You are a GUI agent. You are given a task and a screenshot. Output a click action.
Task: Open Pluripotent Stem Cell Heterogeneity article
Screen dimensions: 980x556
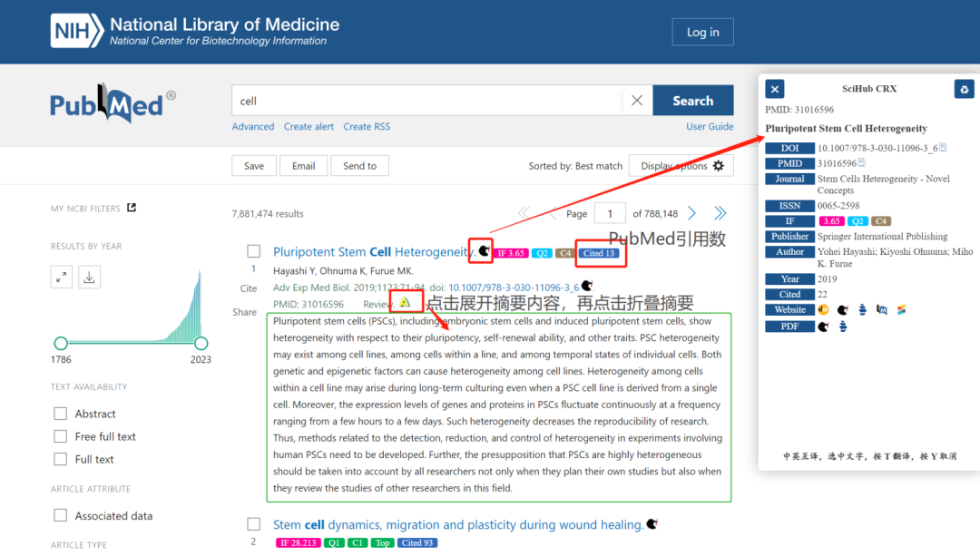point(374,252)
